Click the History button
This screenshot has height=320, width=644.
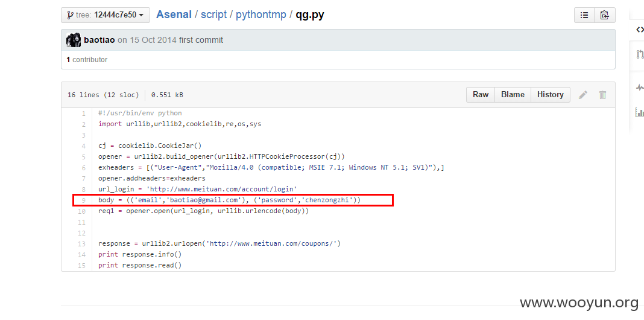click(x=551, y=95)
